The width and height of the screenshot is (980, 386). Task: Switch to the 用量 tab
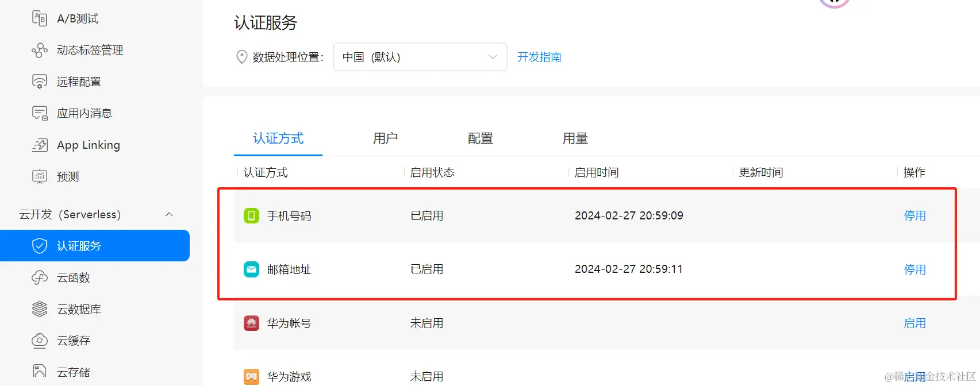[x=575, y=138]
